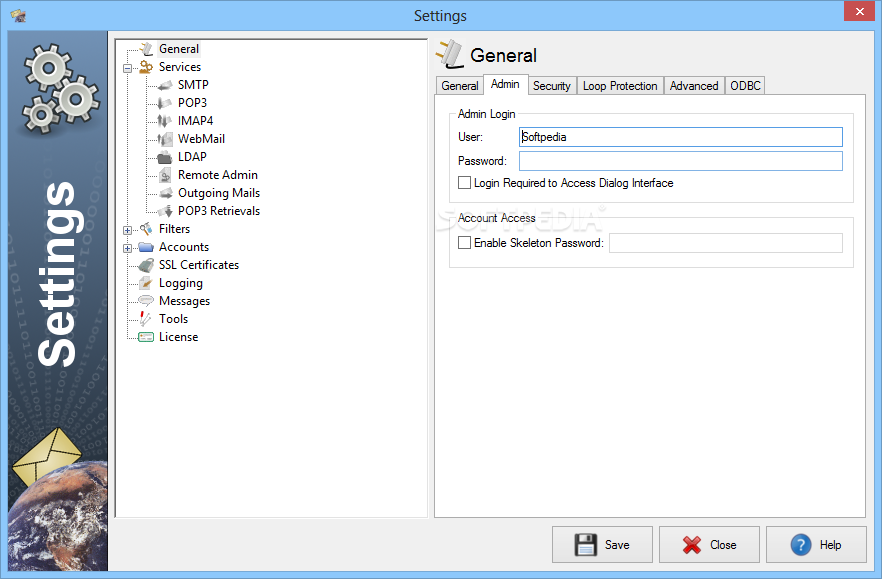This screenshot has width=882, height=579.
Task: Click the red X Close icon
Action: (x=692, y=545)
